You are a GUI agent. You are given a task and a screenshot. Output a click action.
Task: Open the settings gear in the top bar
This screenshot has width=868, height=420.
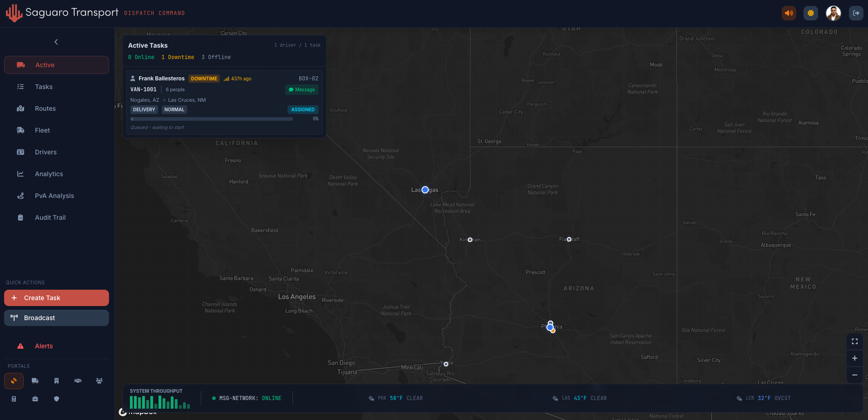pyautogui.click(x=811, y=13)
